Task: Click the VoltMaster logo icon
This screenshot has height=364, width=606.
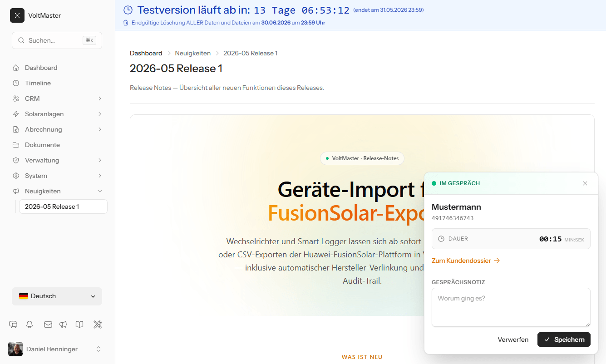Action: 17,15
